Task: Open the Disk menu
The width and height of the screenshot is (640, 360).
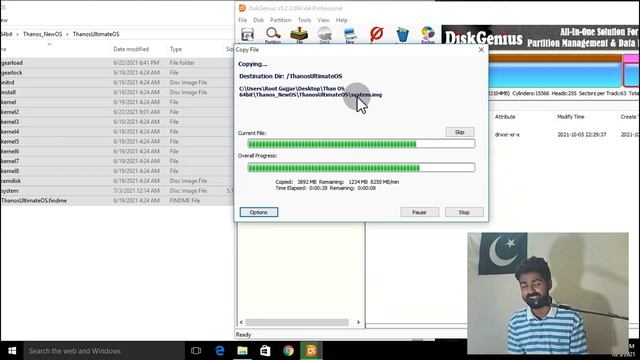Action: [x=258, y=20]
